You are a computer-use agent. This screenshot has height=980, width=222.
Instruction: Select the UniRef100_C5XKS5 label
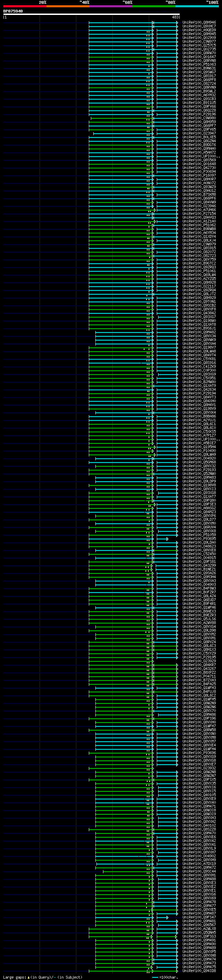tap(199, 431)
